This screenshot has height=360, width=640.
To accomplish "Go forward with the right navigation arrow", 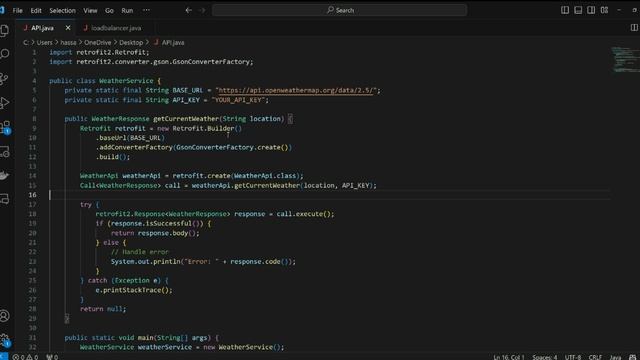I will [202, 10].
